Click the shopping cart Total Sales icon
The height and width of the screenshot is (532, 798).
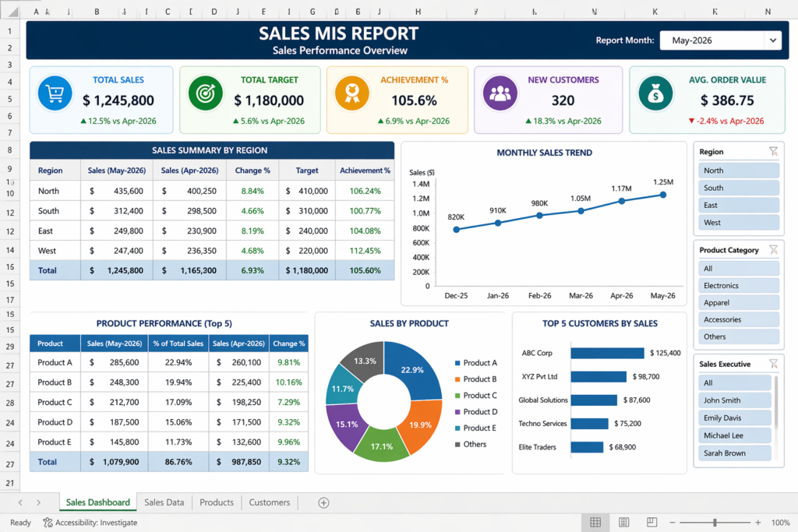pyautogui.click(x=55, y=93)
